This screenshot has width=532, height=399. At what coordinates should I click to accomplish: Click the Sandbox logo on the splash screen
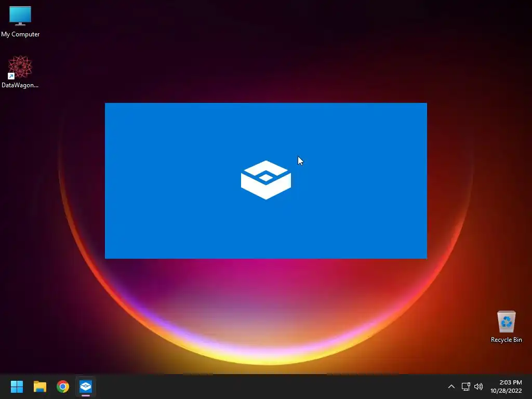(266, 180)
